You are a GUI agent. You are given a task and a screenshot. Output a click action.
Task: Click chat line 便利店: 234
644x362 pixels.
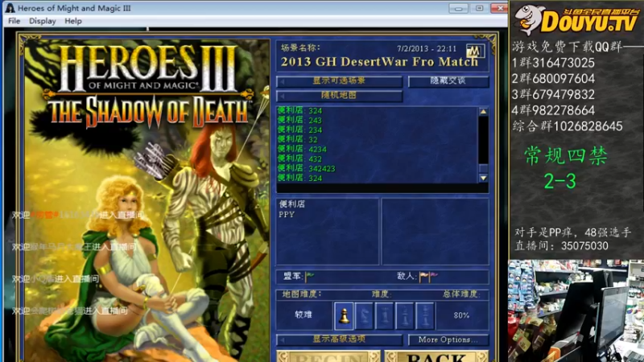[x=299, y=130]
